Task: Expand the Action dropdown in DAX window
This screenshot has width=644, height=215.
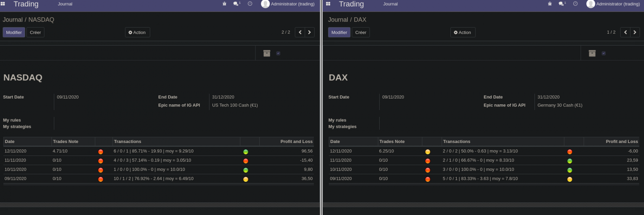Action: (463, 32)
